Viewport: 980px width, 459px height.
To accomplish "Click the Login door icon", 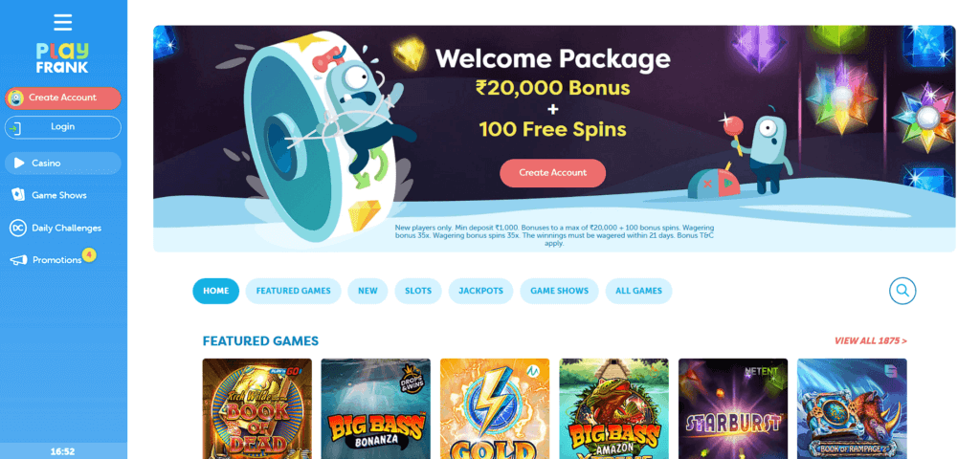I will 15,127.
